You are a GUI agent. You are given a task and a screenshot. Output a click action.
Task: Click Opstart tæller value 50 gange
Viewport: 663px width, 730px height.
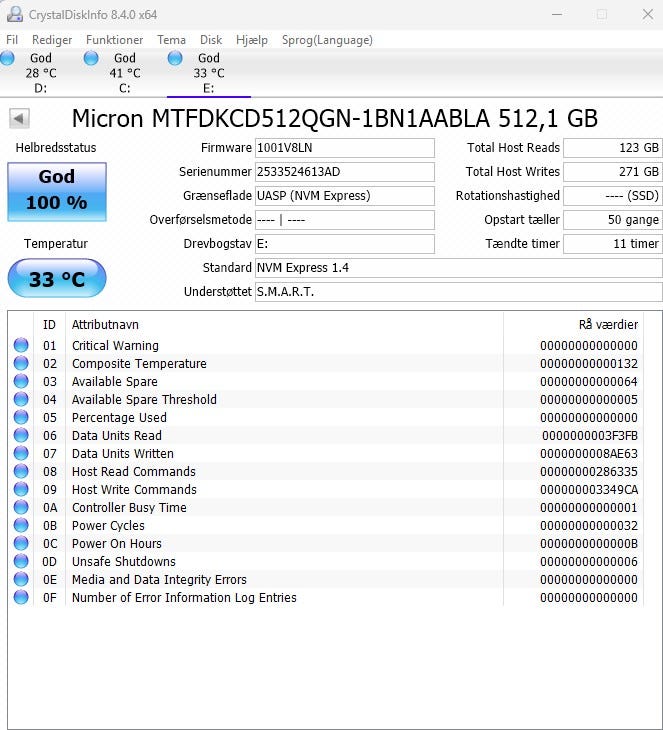613,220
